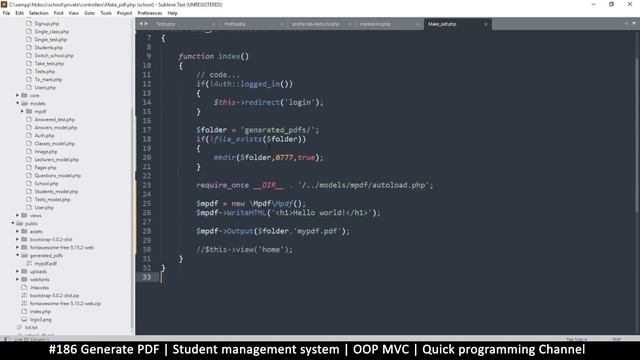Click the tab scroll left arrow
Image resolution: width=640 pixels, height=360 pixels.
[x=141, y=24]
